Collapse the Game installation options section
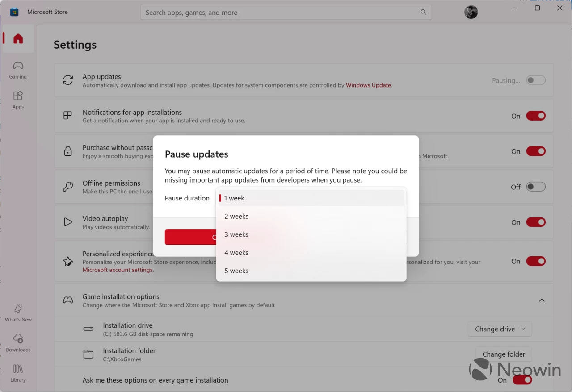The height and width of the screenshot is (392, 572). 542,300
